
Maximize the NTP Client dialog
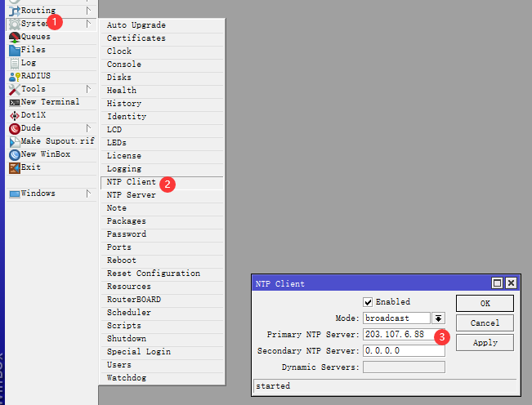coord(497,283)
